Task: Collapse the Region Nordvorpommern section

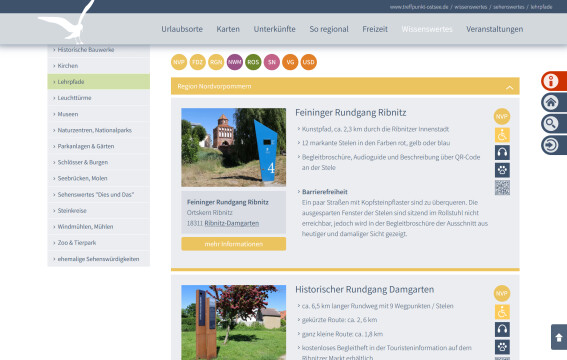Action: (510, 87)
